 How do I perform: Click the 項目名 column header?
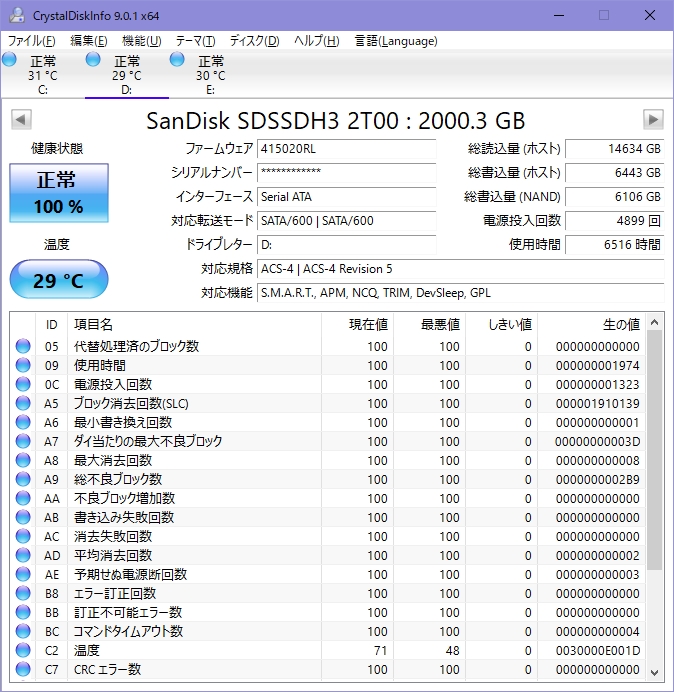(194, 325)
